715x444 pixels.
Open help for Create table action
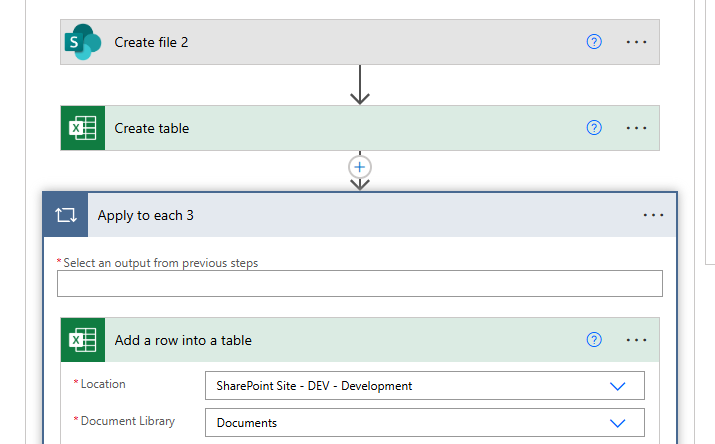click(594, 128)
